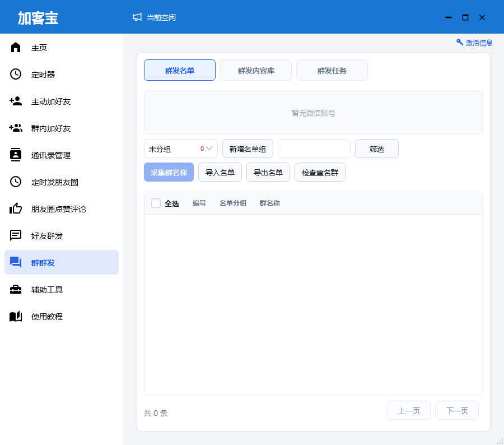Close the 加客宝 window
Screen dimensions: 504x445
pyautogui.click(x=482, y=17)
